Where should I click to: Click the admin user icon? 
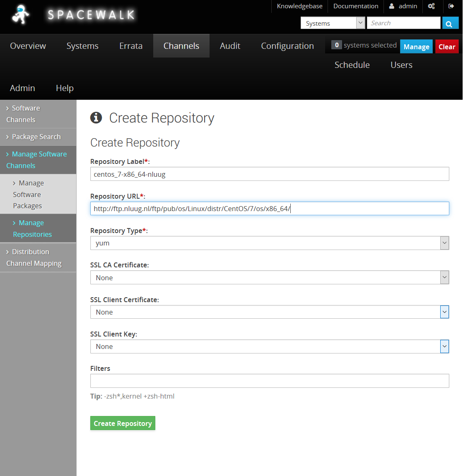392,6
